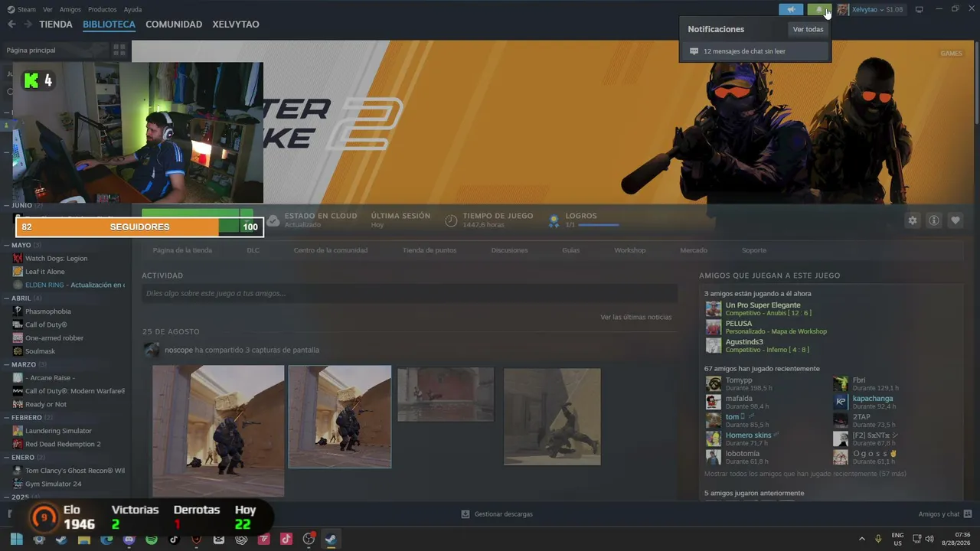Open the Ayuda menu
The image size is (980, 551).
[x=132, y=9]
